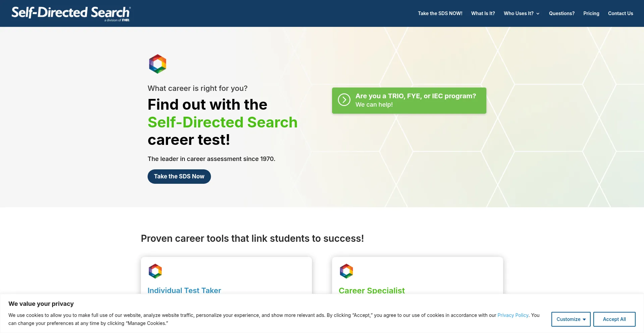Open the What Is It? menu item
The height and width of the screenshot is (333, 644).
483,13
